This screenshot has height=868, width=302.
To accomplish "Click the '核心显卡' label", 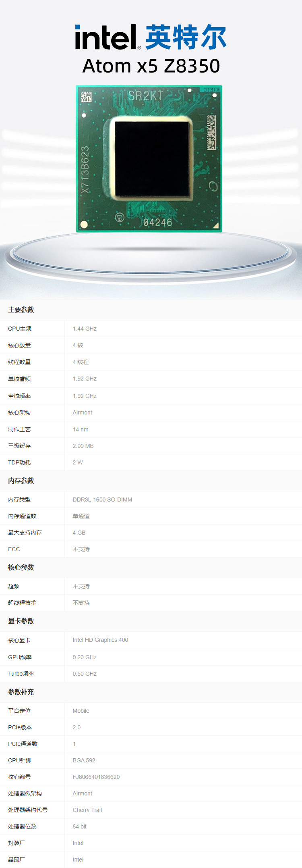I will pyautogui.click(x=19, y=640).
